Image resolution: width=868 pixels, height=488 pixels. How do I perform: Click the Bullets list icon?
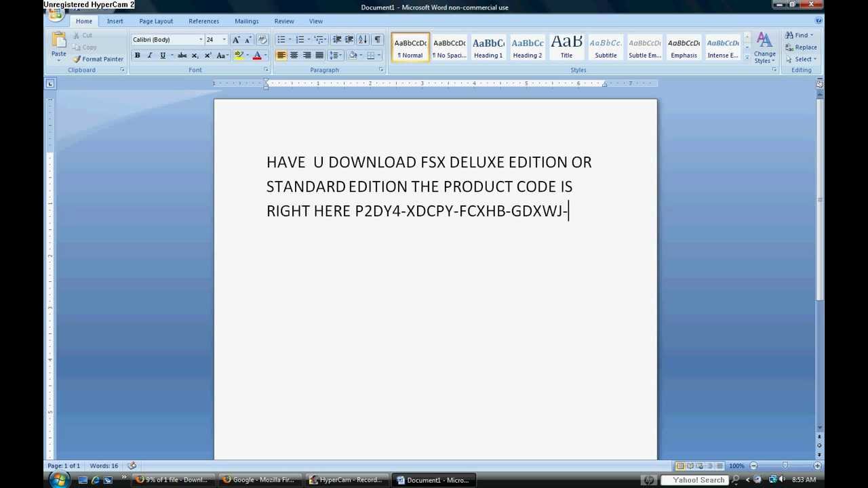click(281, 40)
